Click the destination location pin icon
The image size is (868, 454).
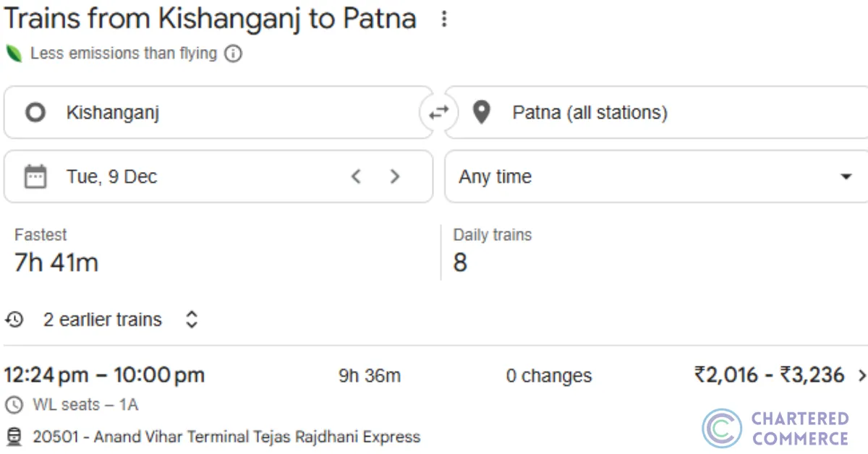[481, 112]
